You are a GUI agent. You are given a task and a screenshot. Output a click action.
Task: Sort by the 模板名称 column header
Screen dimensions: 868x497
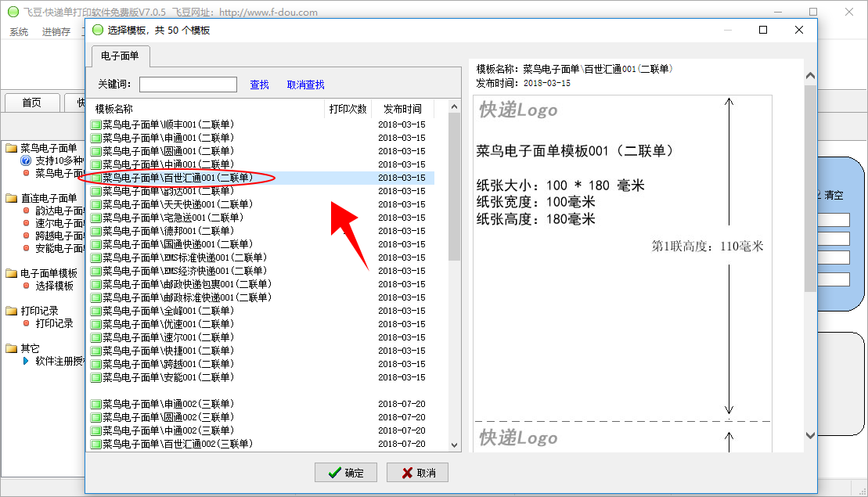coord(207,109)
